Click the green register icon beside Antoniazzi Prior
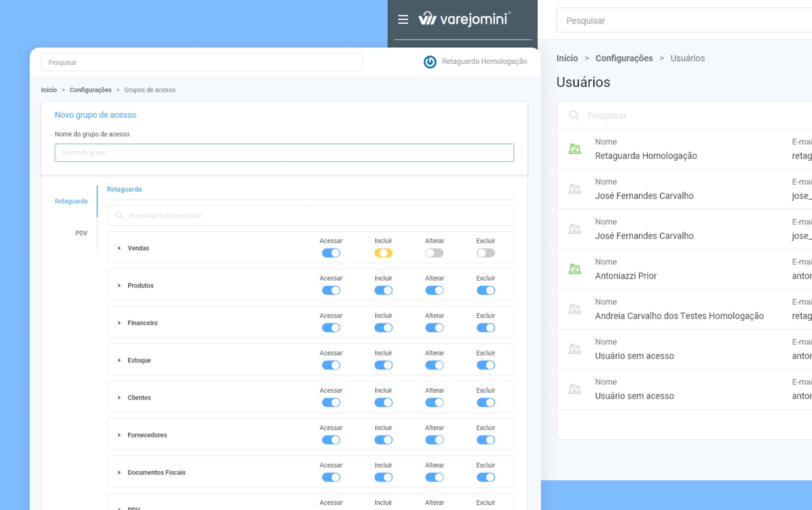Viewport: 812px width, 510px height. click(x=575, y=269)
